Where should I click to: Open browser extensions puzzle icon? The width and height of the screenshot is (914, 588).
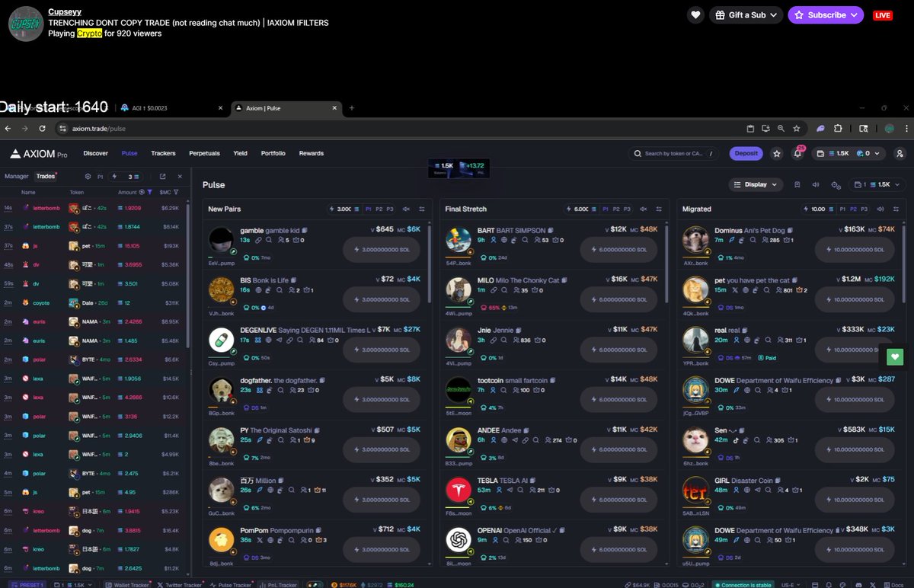(838, 129)
